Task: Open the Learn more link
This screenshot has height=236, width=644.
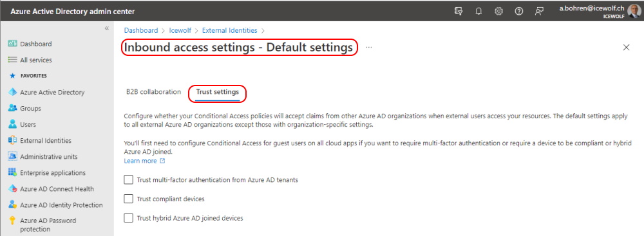Action: tap(140, 161)
